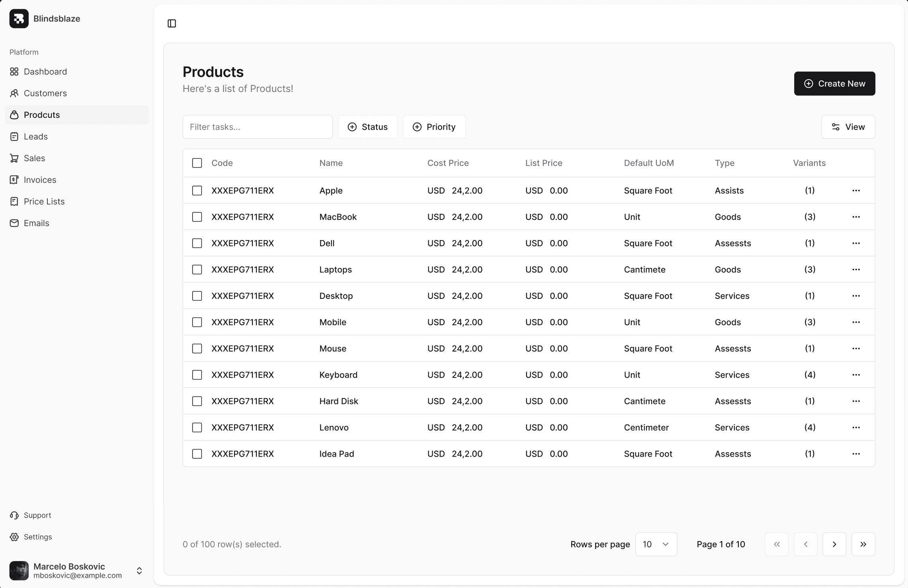
Task: Click the Type column header
Action: (x=724, y=163)
